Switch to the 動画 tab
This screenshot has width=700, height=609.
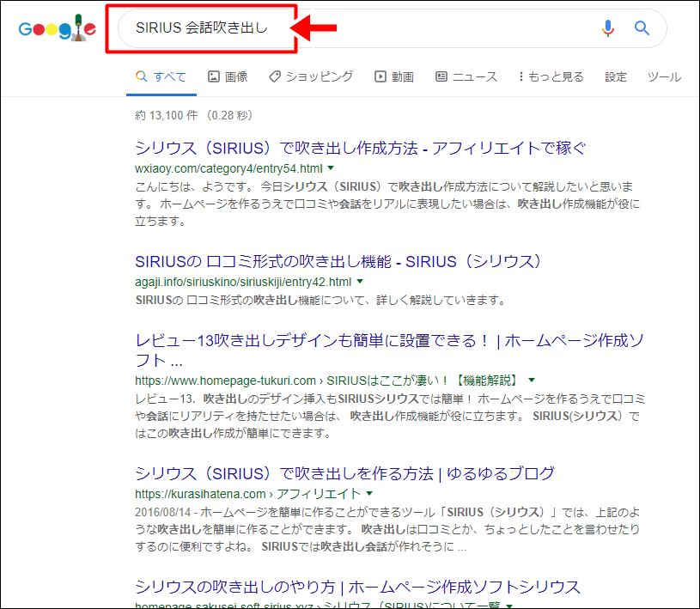(394, 76)
